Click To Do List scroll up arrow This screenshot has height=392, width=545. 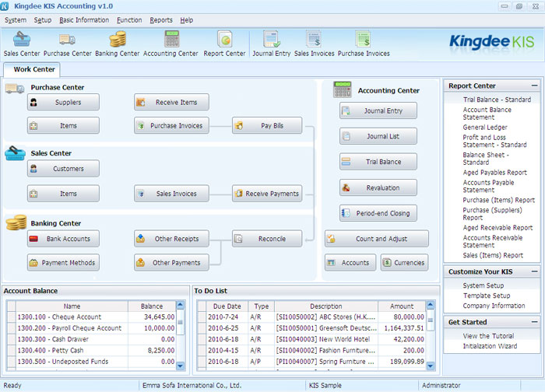tap(431, 305)
